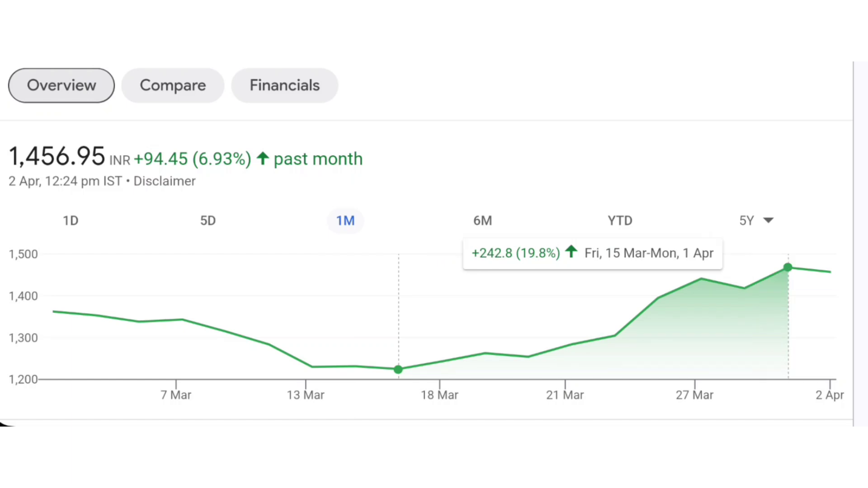Image resolution: width=868 pixels, height=488 pixels.
Task: Click the 15 Mar chart start marker dot
Action: pos(398,370)
